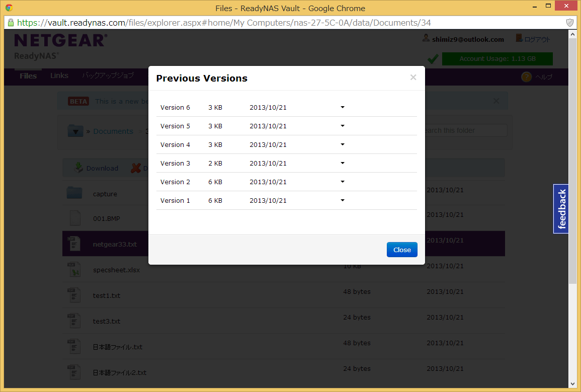Click the blue Close button
Screen dimensions: 581x392
(402, 250)
